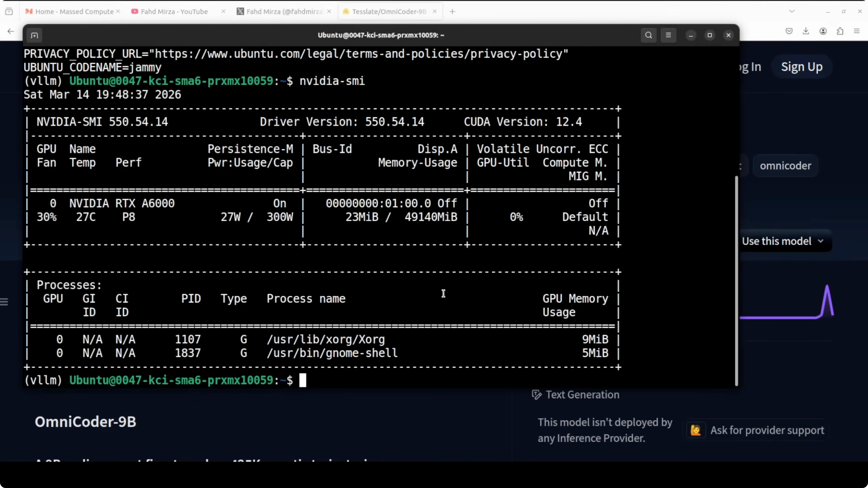
Task: Open the terminal search icon
Action: click(x=648, y=35)
